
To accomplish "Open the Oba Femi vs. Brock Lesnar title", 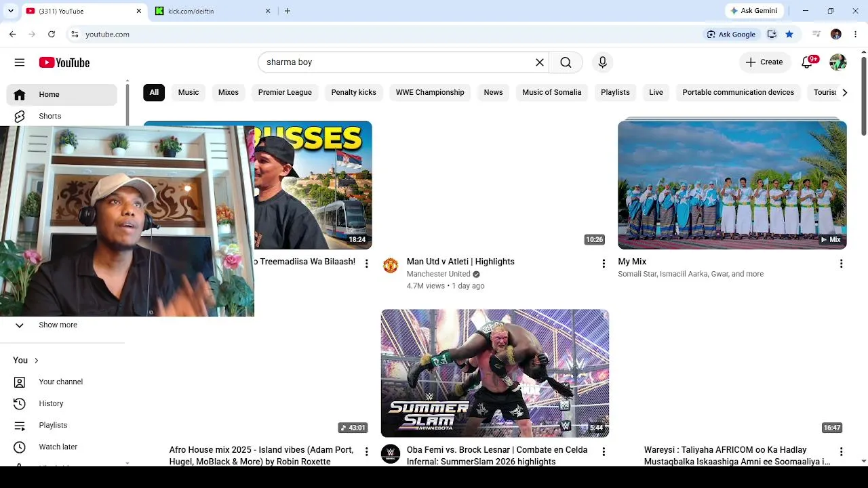I will click(497, 455).
